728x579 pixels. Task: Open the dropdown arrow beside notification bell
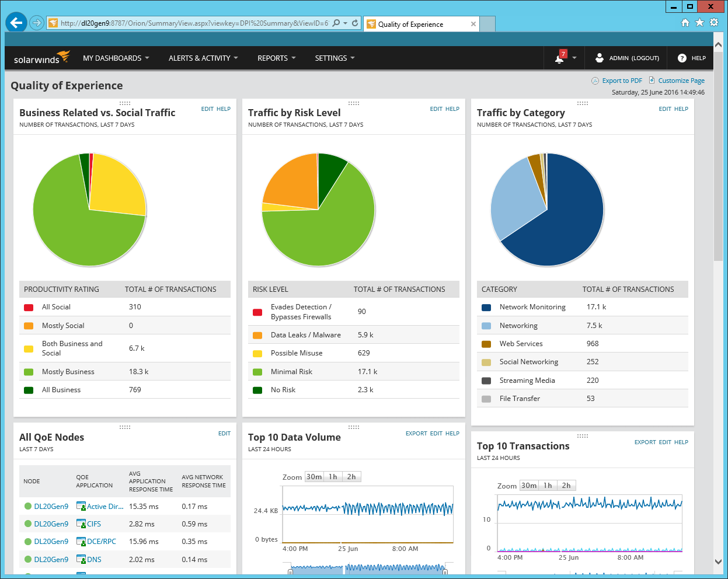[x=574, y=58]
